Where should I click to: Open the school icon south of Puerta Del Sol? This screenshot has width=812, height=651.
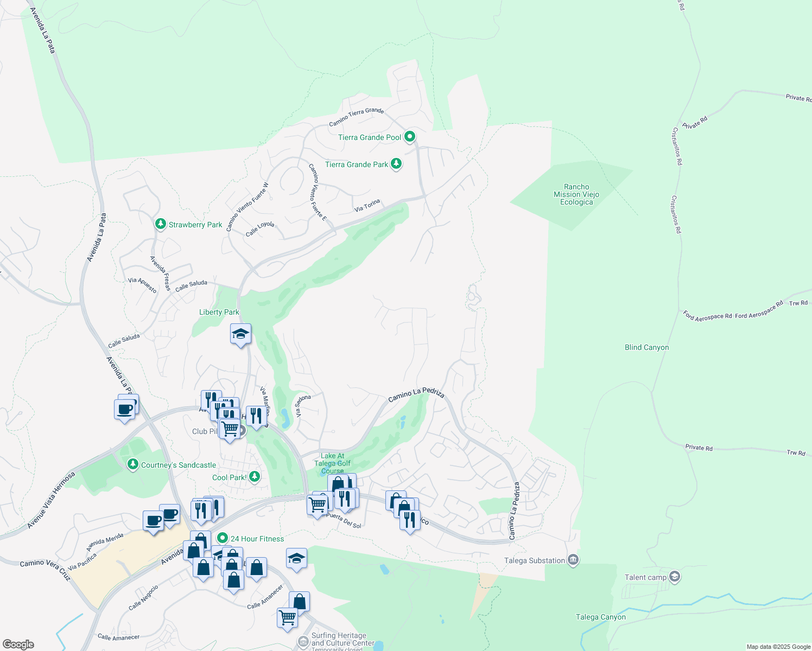[296, 559]
